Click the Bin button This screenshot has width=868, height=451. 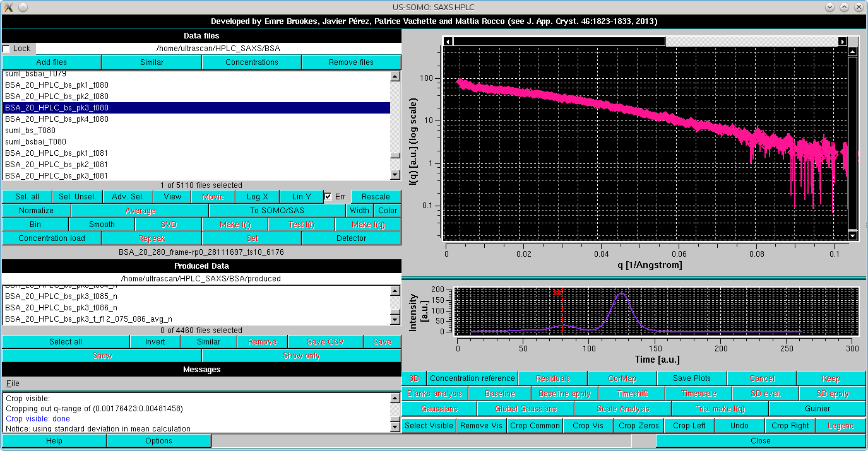pyautogui.click(x=35, y=225)
